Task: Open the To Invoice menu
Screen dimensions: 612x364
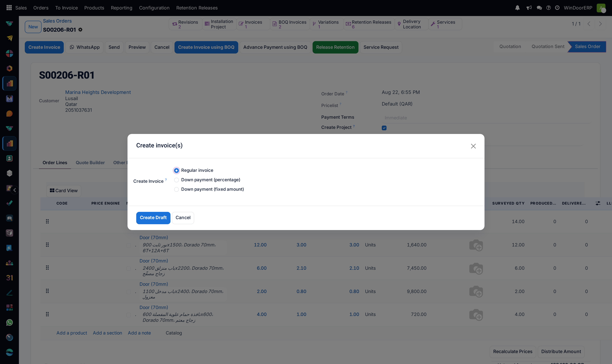Action: [66, 8]
